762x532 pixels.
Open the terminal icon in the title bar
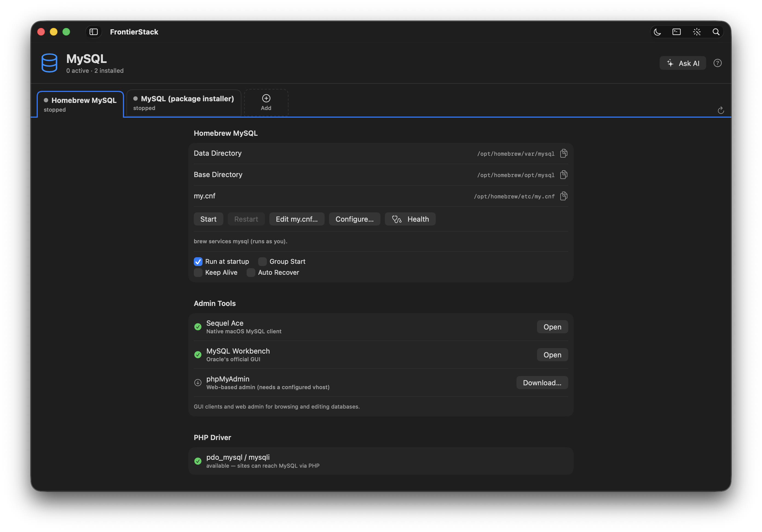677,32
